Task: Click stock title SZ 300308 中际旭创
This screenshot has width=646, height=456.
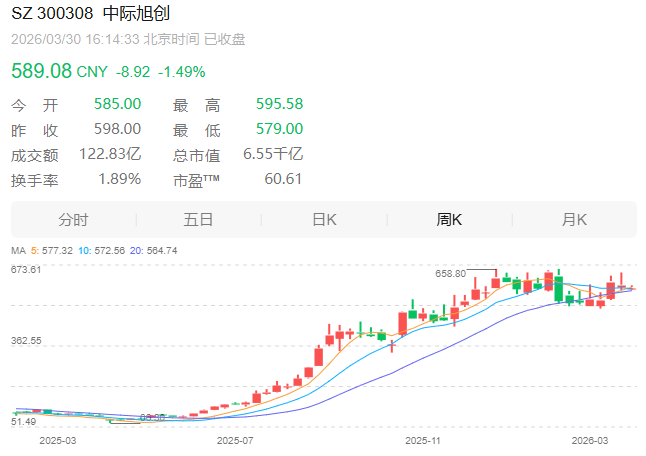Action: pyautogui.click(x=91, y=13)
